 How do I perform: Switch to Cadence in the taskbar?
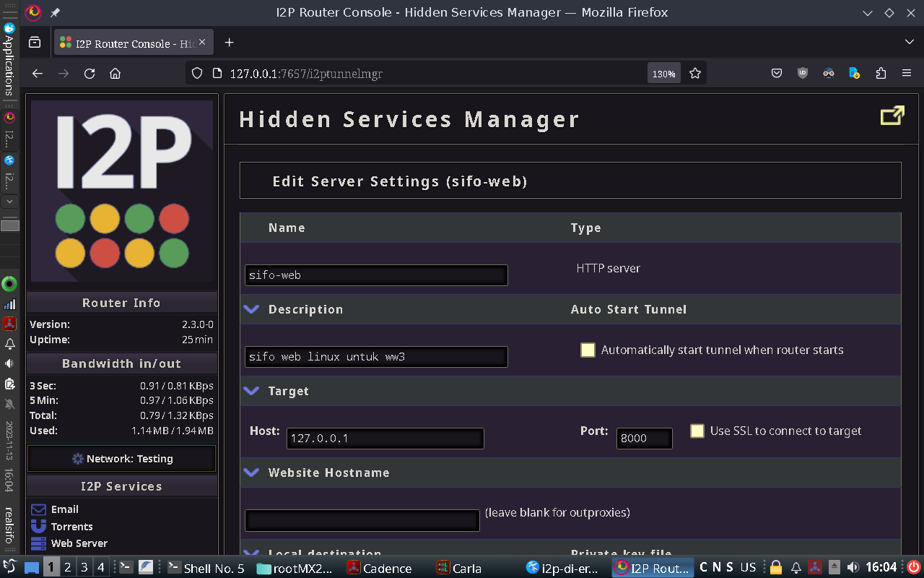[380, 568]
